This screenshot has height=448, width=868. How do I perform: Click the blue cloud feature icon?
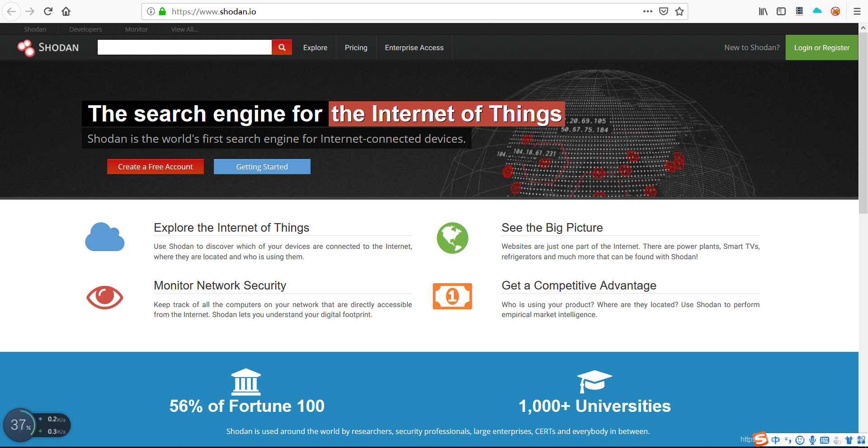[105, 237]
